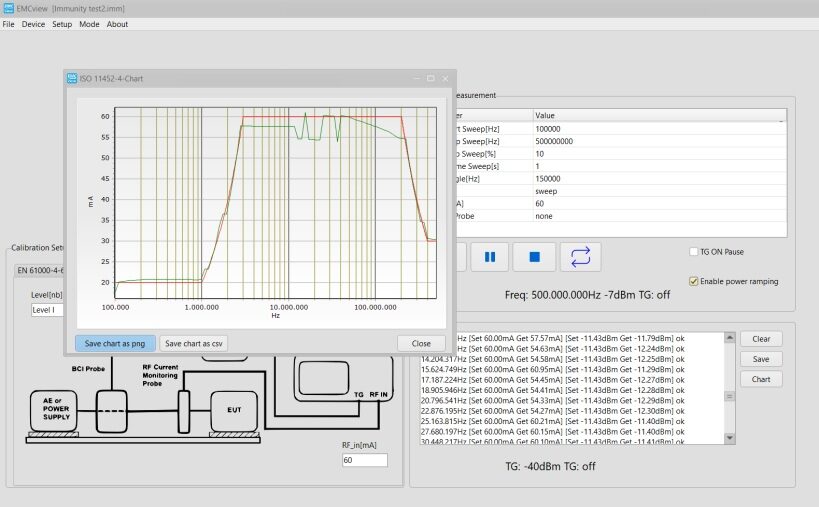Toggle loop repeat of the sweep
Image resolution: width=819 pixels, height=507 pixels.
580,257
